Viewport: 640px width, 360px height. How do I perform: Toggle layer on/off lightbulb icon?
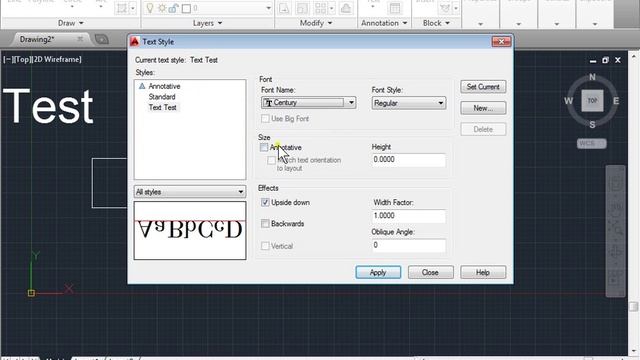150,8
